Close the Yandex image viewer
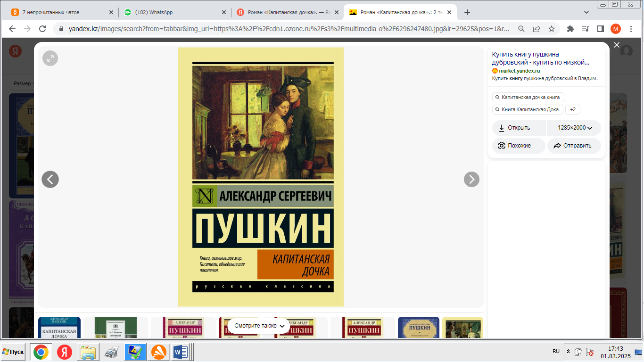Image resolution: width=644 pixels, height=362 pixels. pyautogui.click(x=617, y=45)
